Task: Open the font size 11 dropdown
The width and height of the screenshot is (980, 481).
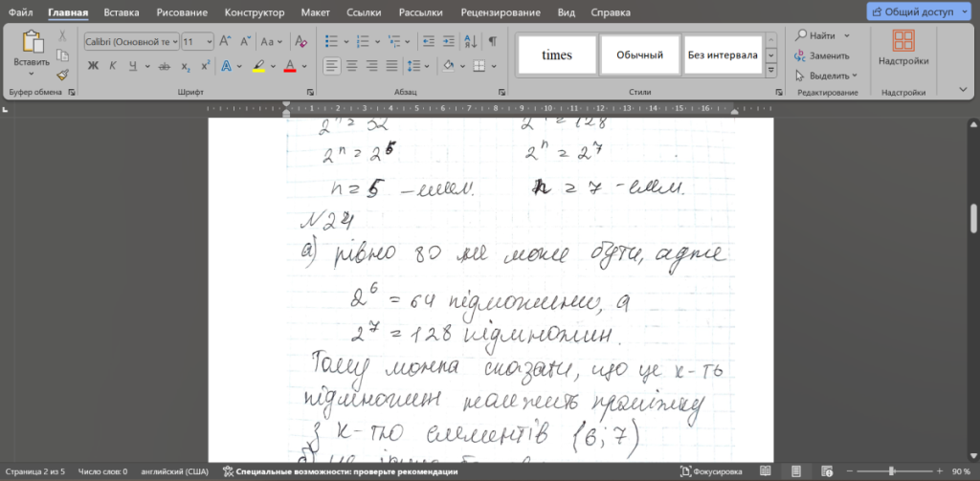Action: coord(198,42)
